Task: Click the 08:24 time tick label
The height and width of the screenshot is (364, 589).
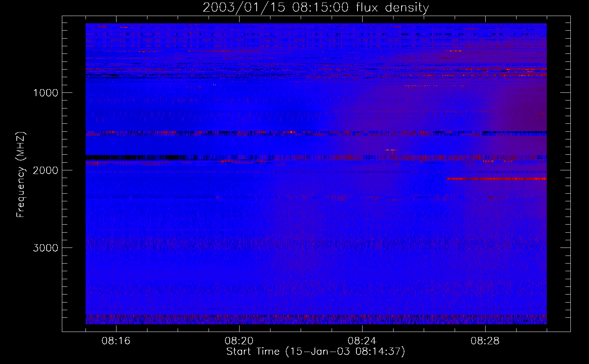Action: point(362,341)
